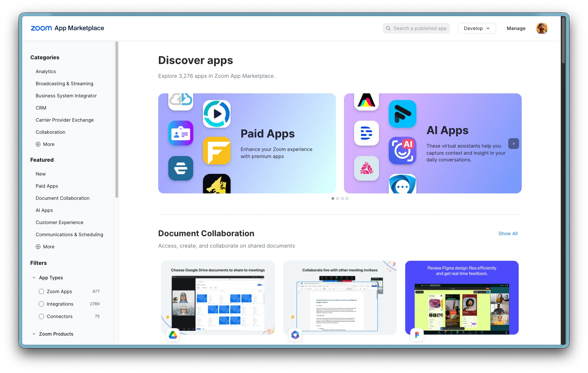Image resolution: width=588 pixels, height=373 pixels.
Task: Click the purple ID card app icon
Action: pyautogui.click(x=181, y=133)
